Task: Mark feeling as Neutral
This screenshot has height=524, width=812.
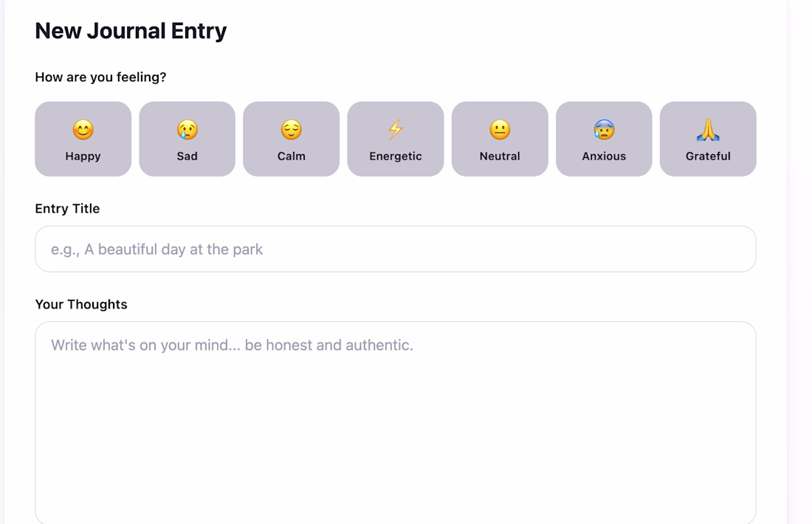Action: (x=500, y=139)
